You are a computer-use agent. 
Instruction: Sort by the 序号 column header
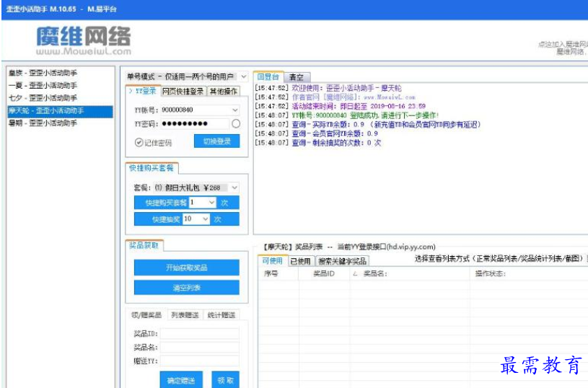(278, 273)
